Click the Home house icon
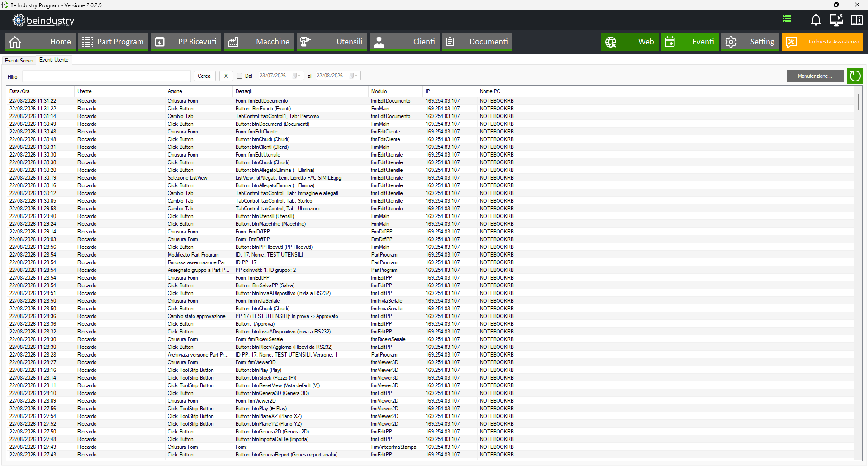The image size is (868, 466). coord(15,42)
